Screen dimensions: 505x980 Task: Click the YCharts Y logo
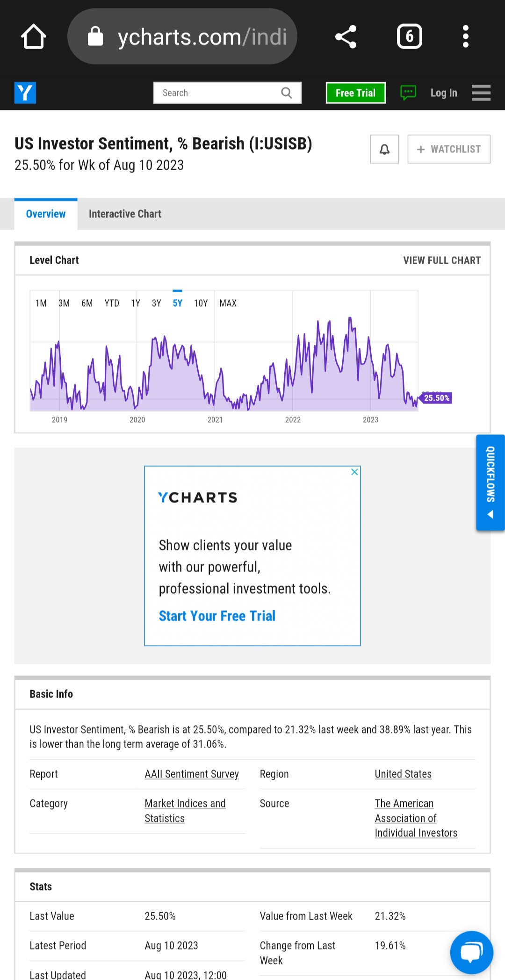[25, 93]
